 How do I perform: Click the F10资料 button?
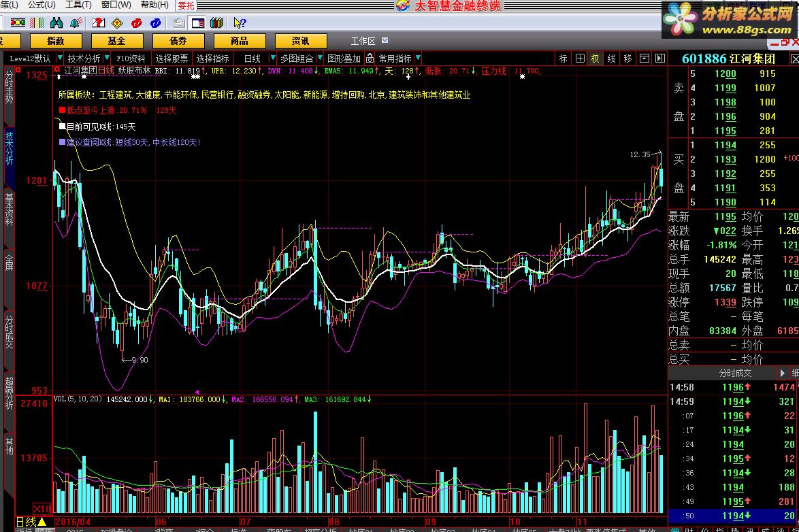click(131, 58)
